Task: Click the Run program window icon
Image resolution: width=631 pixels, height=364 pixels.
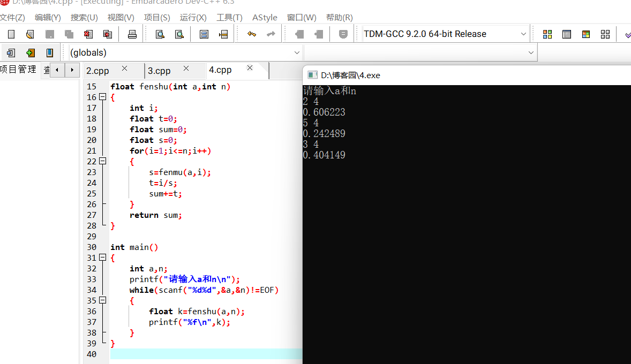Action: [567, 34]
